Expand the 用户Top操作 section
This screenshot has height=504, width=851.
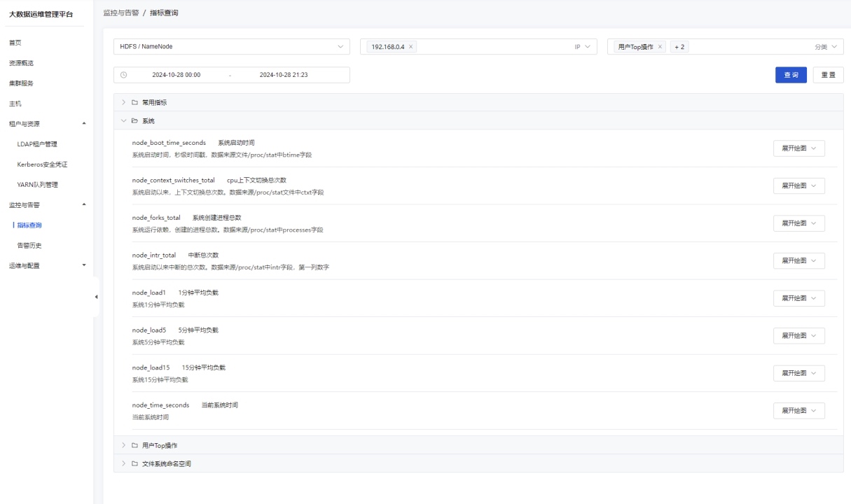point(479,445)
